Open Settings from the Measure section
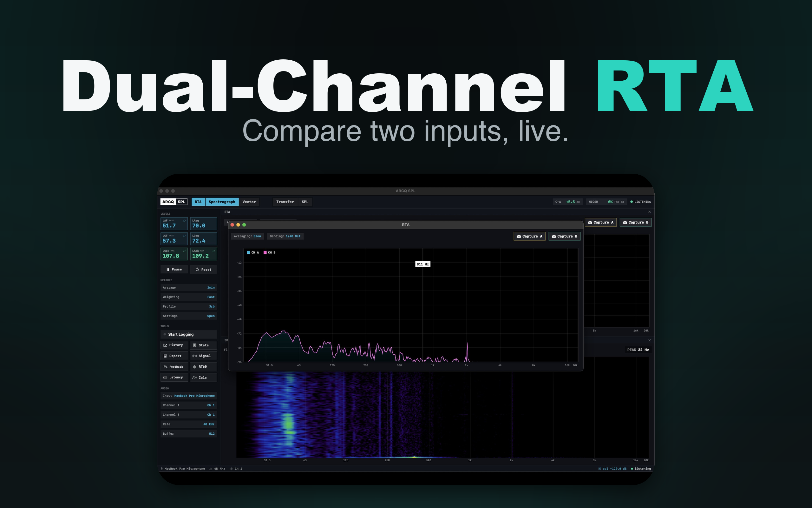The width and height of the screenshot is (812, 508). point(189,316)
